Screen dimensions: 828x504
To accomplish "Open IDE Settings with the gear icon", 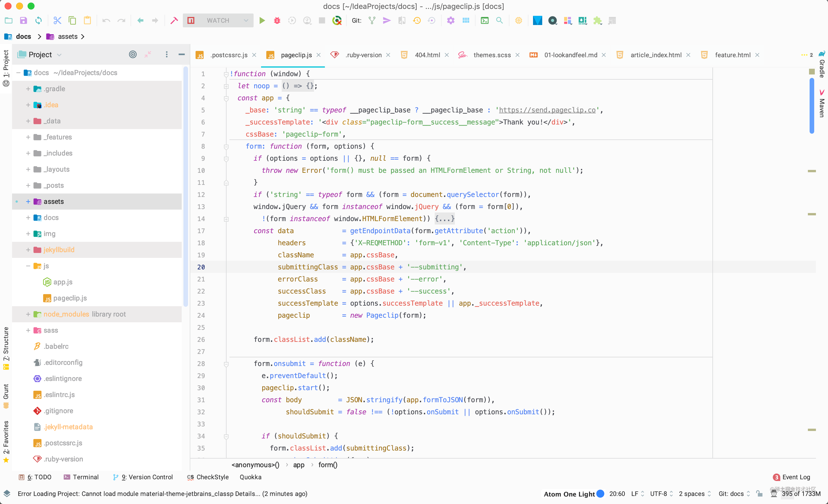I will (x=451, y=20).
